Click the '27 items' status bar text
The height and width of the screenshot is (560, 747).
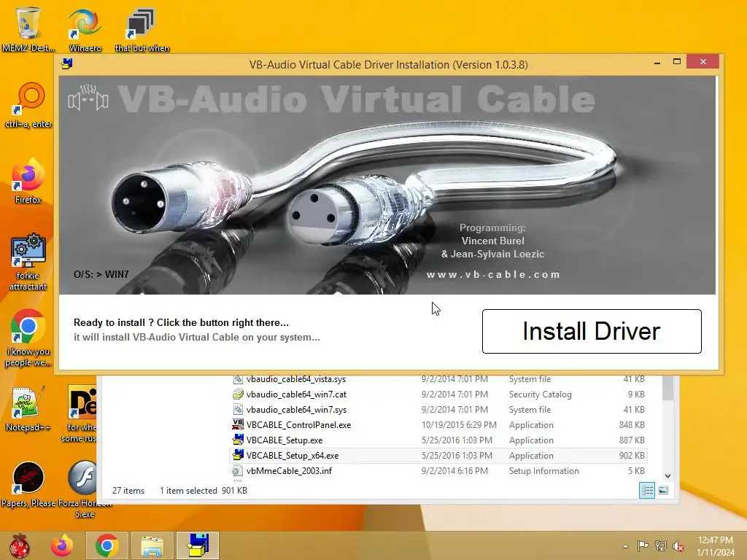click(x=128, y=491)
